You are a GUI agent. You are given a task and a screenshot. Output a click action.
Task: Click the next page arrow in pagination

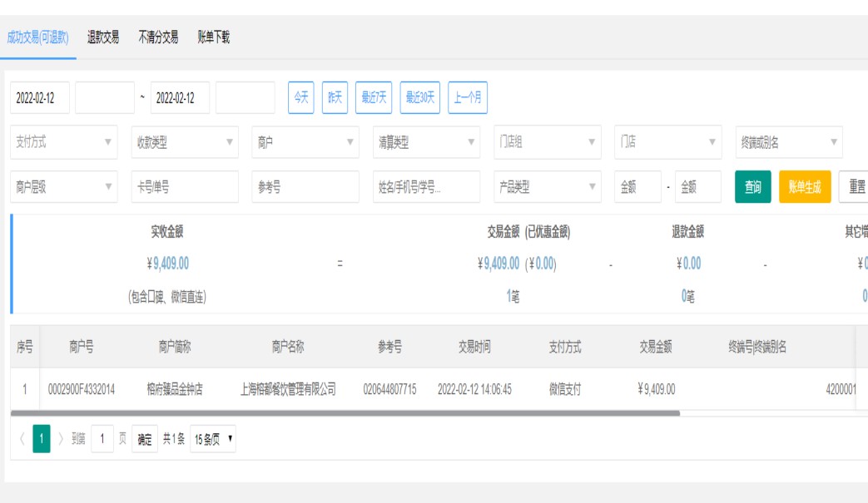pos(61,439)
